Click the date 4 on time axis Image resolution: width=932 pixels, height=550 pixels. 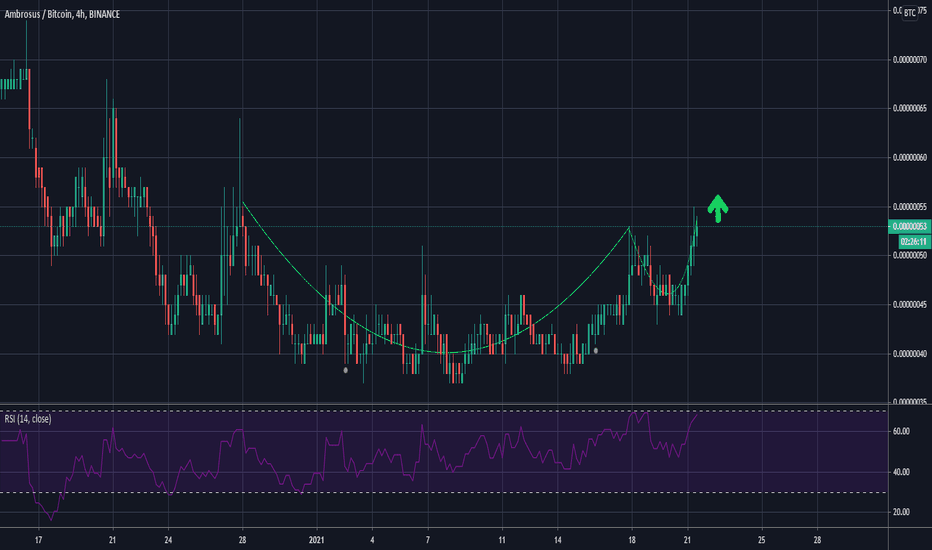tap(372, 540)
